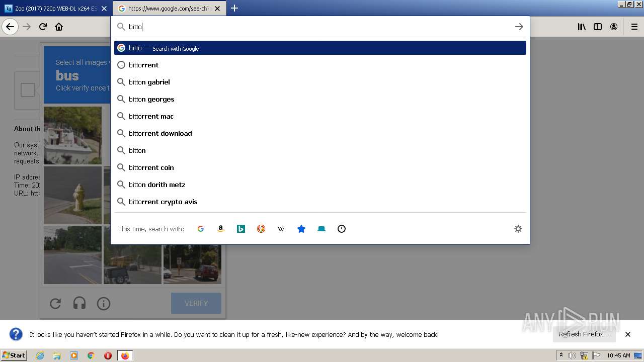Search this time with Google icon
This screenshot has height=362, width=644.
[x=201, y=229]
